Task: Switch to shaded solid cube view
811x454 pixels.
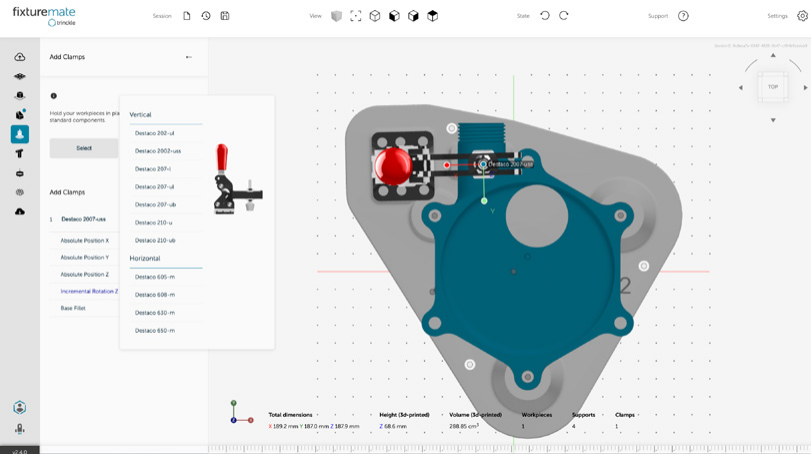Action: [x=337, y=16]
